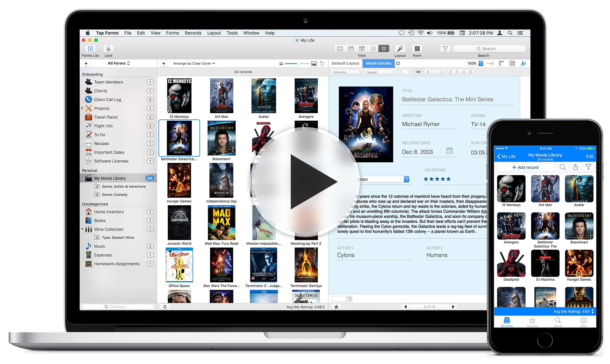Select the multi-column View icon
This screenshot has width=610, height=364.
[340, 48]
